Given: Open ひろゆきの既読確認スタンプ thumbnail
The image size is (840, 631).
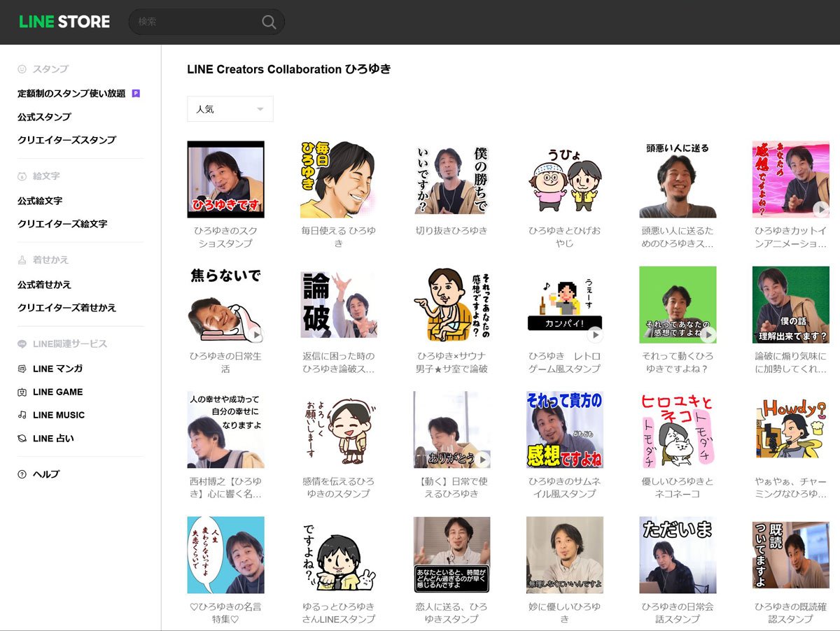Looking at the screenshot, I should click(791, 555).
